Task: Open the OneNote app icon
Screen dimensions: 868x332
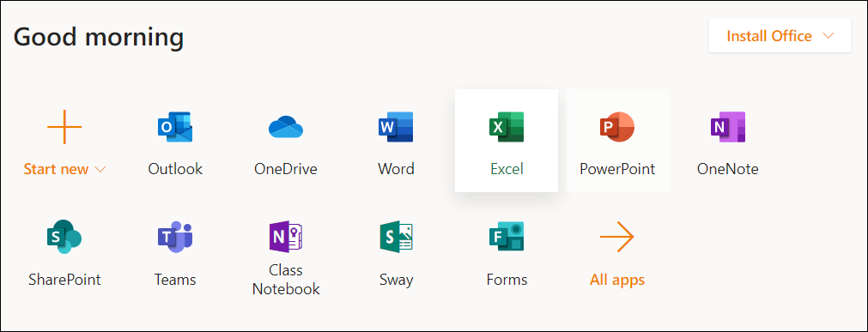Action: tap(728, 127)
